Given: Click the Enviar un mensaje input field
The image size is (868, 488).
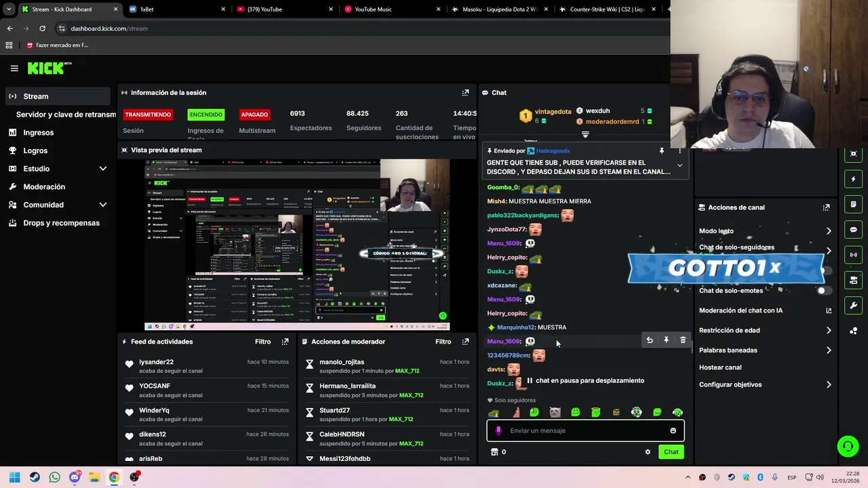Looking at the screenshot, I should tap(585, 430).
